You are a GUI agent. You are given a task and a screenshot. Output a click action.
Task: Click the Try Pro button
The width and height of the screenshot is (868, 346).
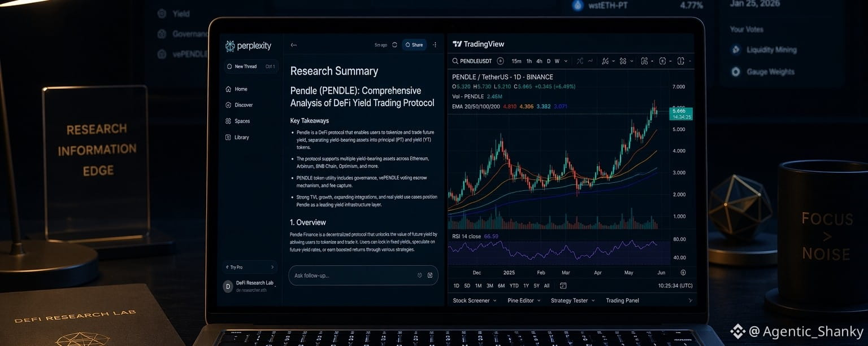pos(251,267)
